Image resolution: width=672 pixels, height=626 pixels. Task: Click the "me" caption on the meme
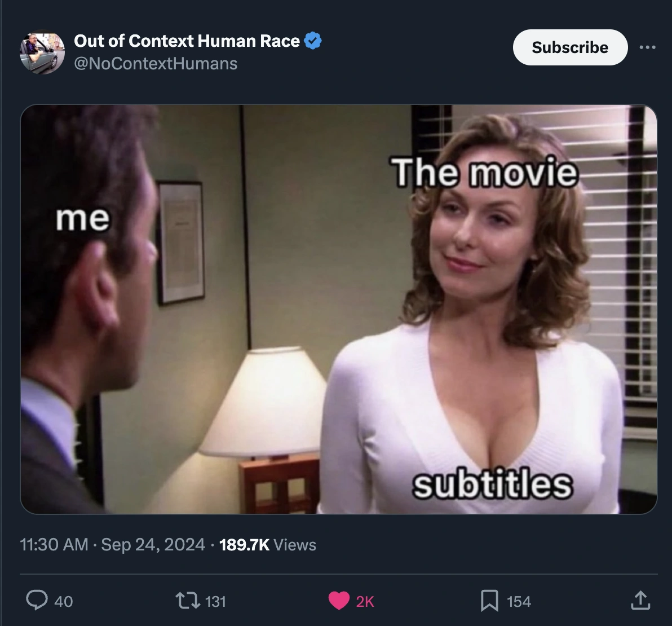(x=83, y=219)
